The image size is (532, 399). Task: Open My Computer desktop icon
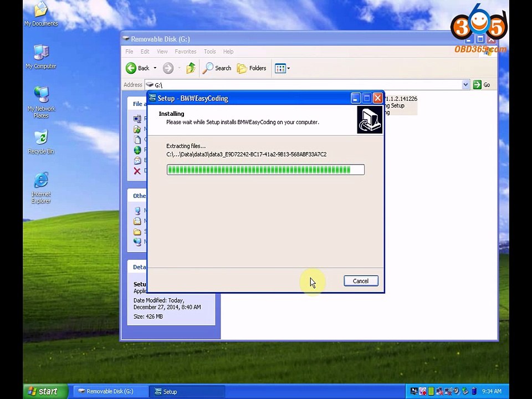pyautogui.click(x=41, y=57)
